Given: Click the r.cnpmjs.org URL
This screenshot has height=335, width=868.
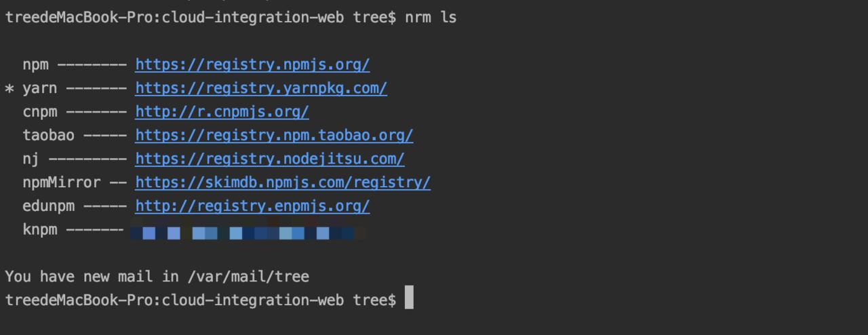Looking at the screenshot, I should coord(222,112).
